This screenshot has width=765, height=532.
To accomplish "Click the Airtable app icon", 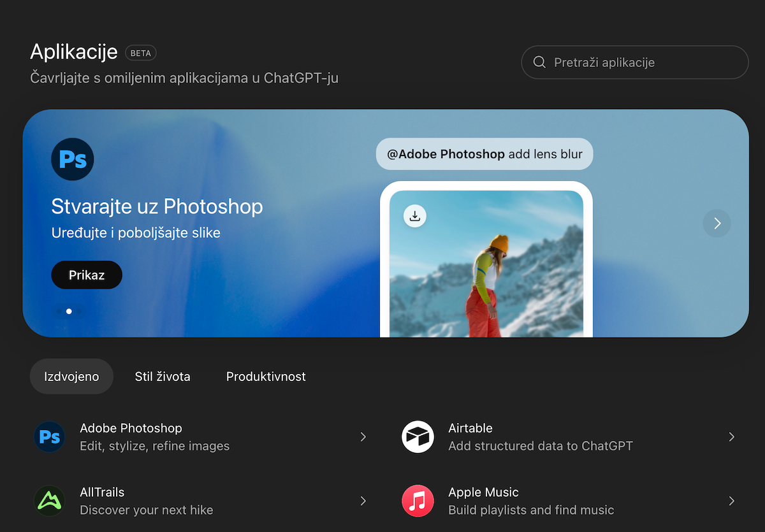I will tap(418, 437).
